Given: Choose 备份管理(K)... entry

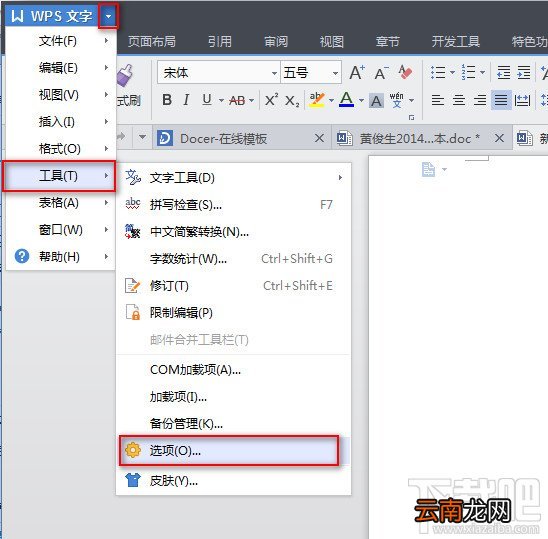Looking at the screenshot, I should click(x=233, y=424).
